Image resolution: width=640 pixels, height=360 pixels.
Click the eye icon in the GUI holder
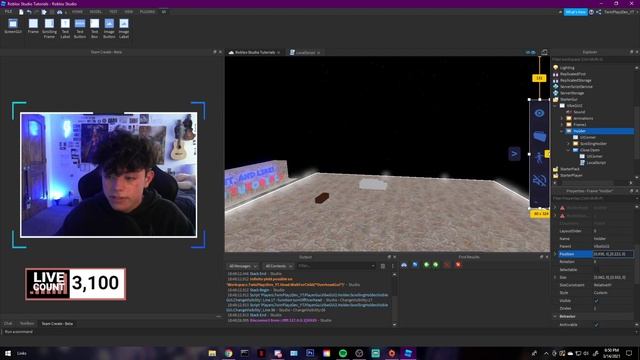click(x=539, y=113)
